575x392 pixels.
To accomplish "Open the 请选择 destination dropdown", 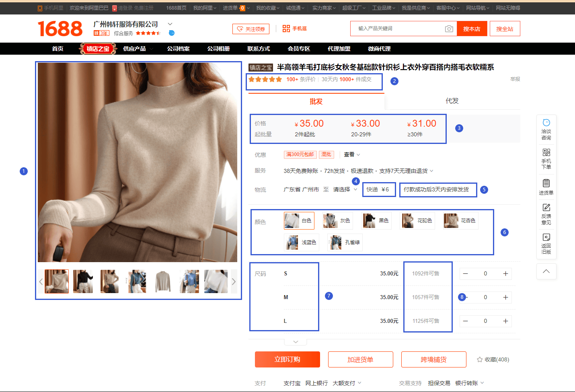I will click(x=345, y=189).
